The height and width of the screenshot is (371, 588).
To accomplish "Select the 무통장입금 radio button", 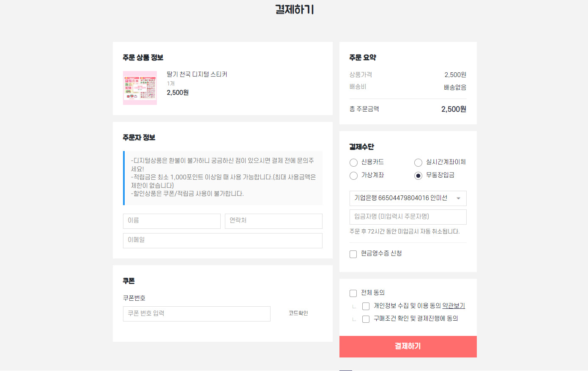I will [x=418, y=176].
